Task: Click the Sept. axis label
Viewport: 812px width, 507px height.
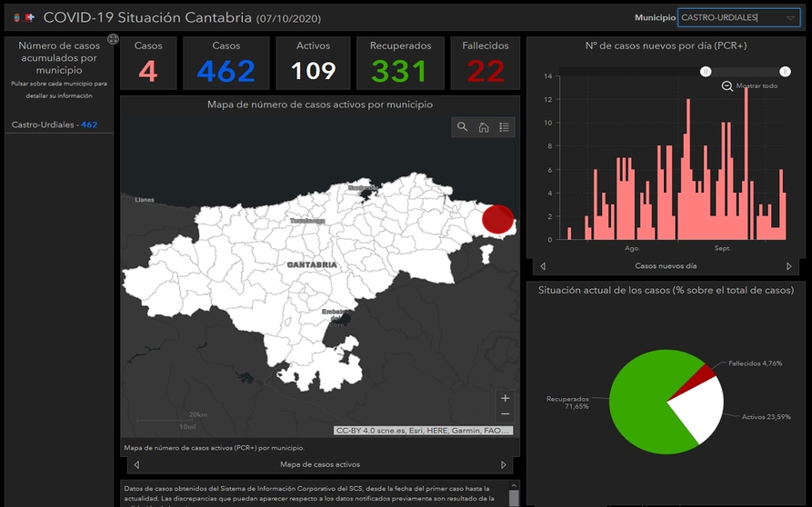Action: [722, 248]
